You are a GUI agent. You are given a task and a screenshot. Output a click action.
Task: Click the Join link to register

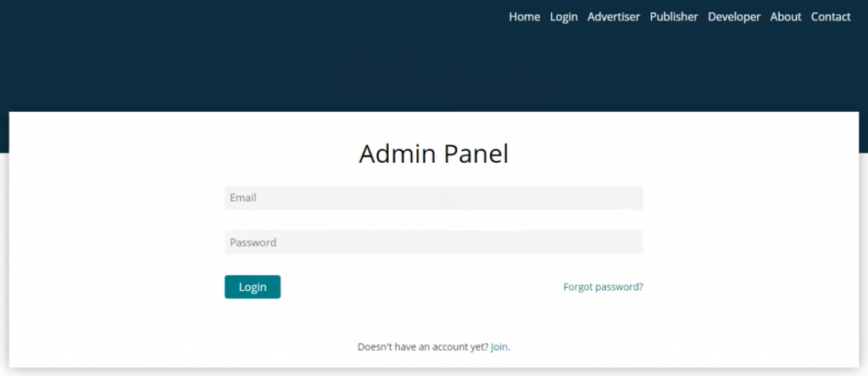pos(499,347)
